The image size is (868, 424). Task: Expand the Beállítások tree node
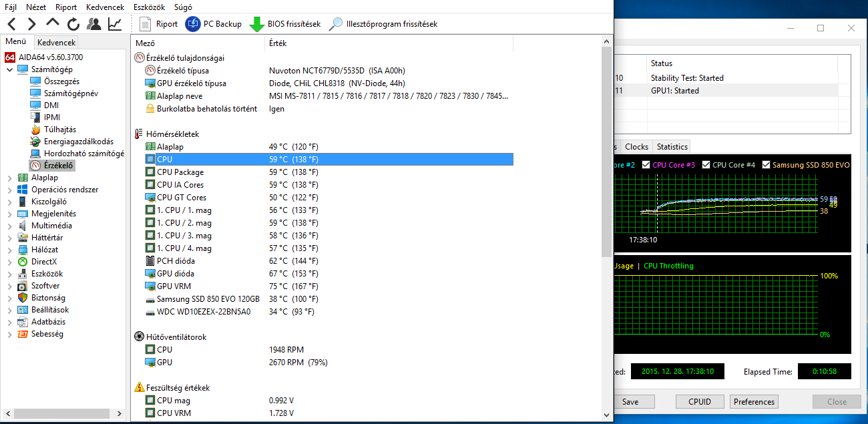tap(9, 310)
